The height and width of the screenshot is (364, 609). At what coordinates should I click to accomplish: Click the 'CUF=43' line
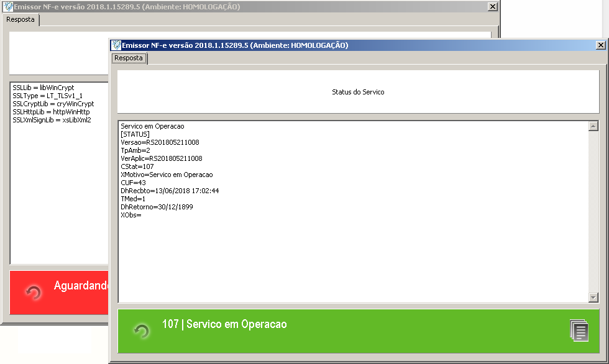tap(133, 183)
